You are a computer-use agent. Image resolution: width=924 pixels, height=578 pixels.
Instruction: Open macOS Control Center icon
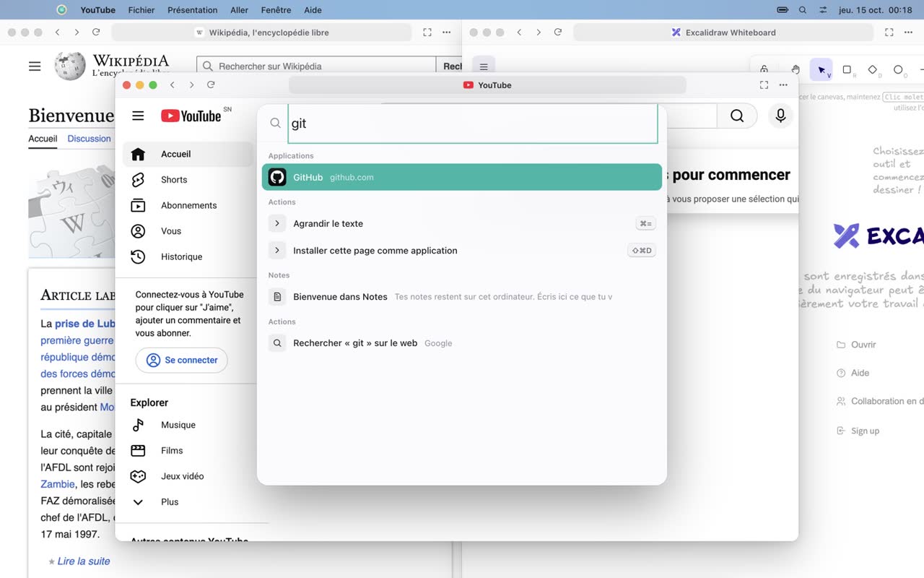824,10
